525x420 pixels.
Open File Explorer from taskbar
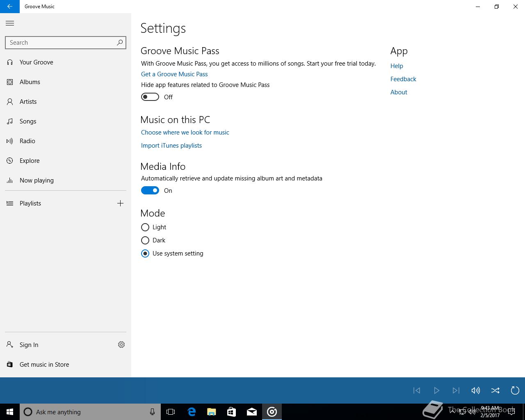(x=212, y=412)
